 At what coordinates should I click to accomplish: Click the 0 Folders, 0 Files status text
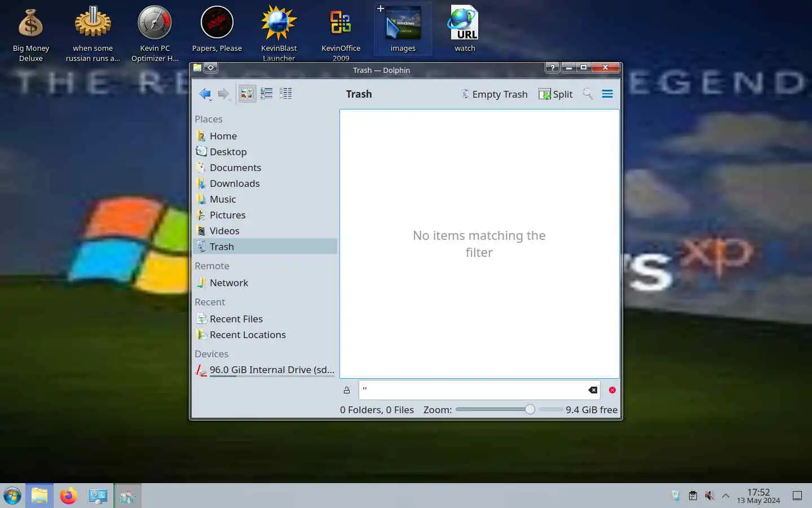[x=377, y=410]
